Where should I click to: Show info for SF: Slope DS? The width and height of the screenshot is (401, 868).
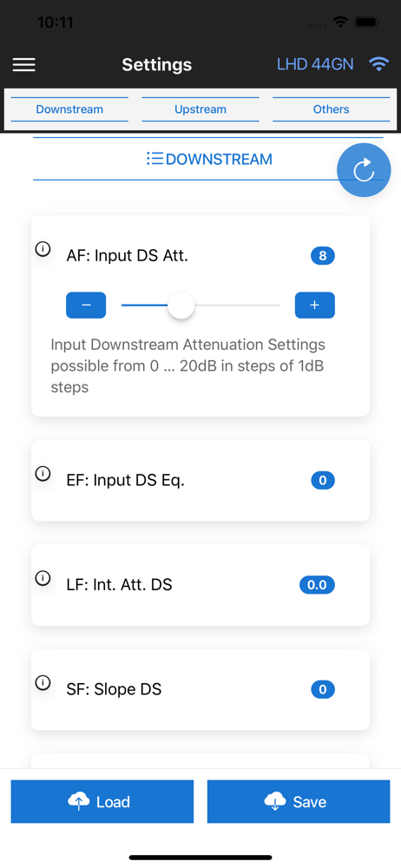43,683
